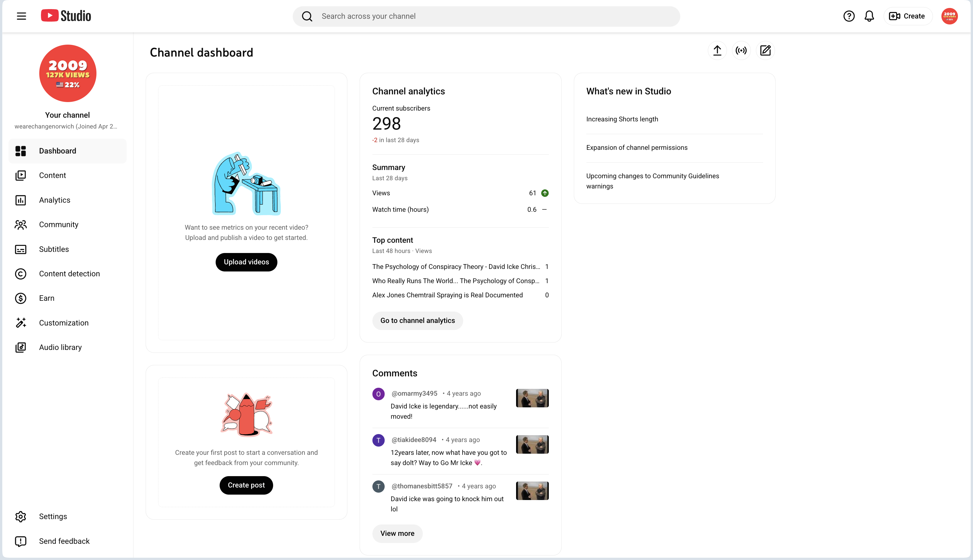Image resolution: width=973 pixels, height=560 pixels.
Task: Click the omarmy3495 commenter avatar
Action: pyautogui.click(x=378, y=394)
